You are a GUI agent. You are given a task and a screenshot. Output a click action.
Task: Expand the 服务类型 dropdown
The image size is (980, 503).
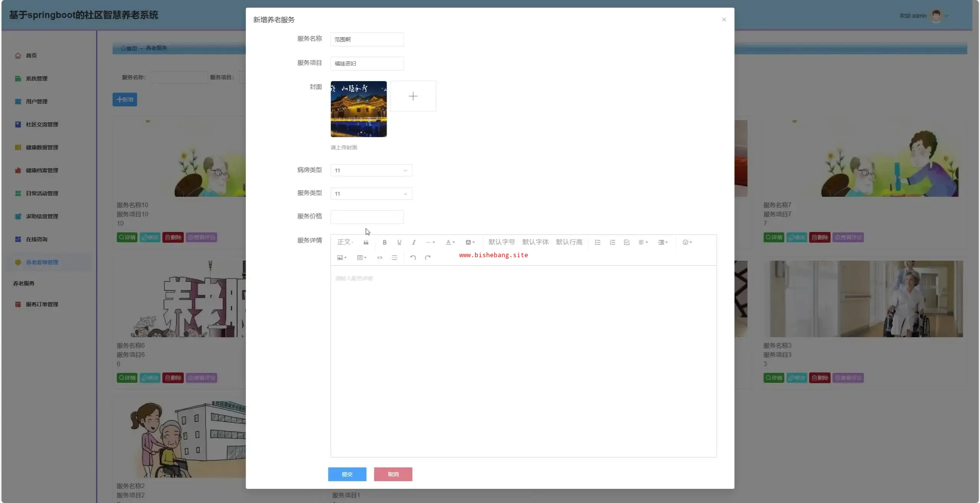coord(371,194)
